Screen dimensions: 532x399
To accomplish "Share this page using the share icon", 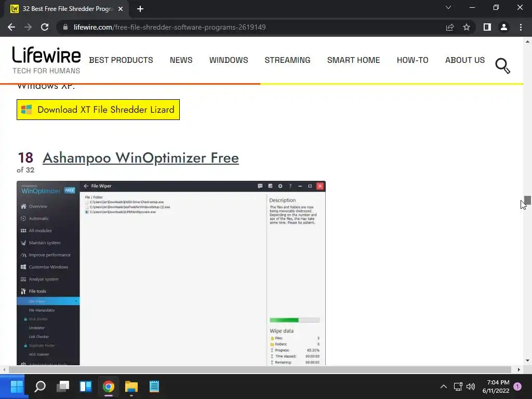I will point(450,27).
